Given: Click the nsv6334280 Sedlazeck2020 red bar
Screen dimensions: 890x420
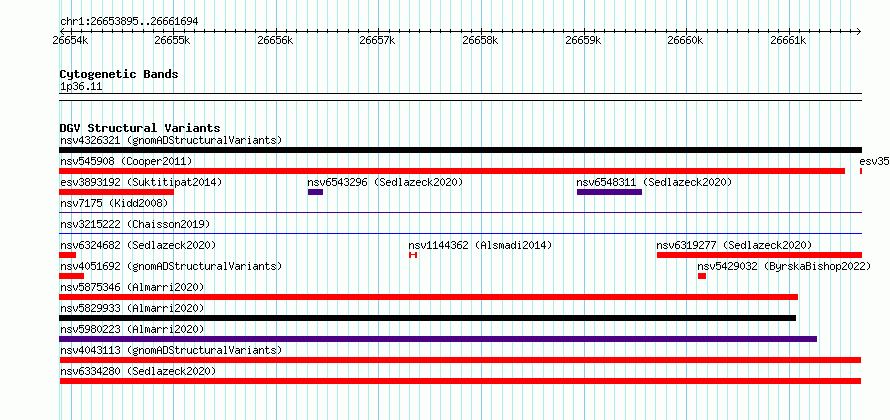Looking at the screenshot, I should [x=460, y=381].
